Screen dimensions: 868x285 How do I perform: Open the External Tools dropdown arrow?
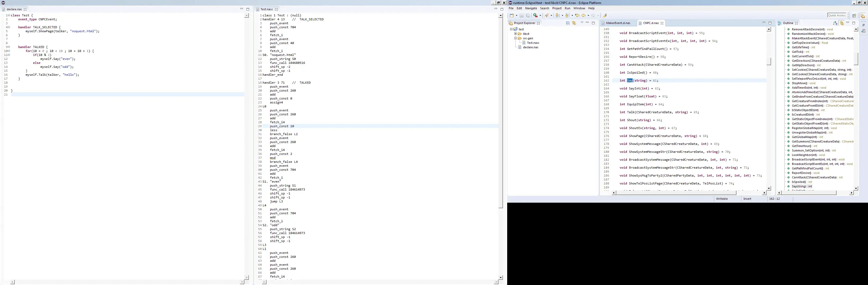[x=540, y=16]
